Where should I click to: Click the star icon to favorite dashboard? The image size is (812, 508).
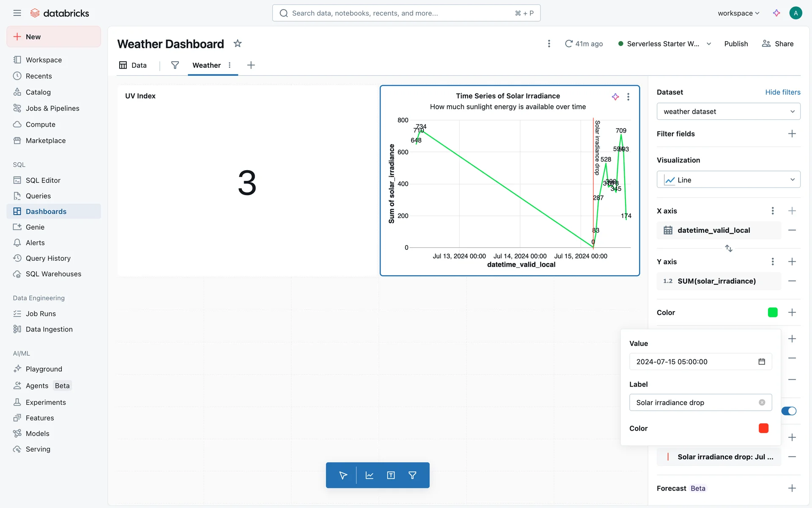238,44
